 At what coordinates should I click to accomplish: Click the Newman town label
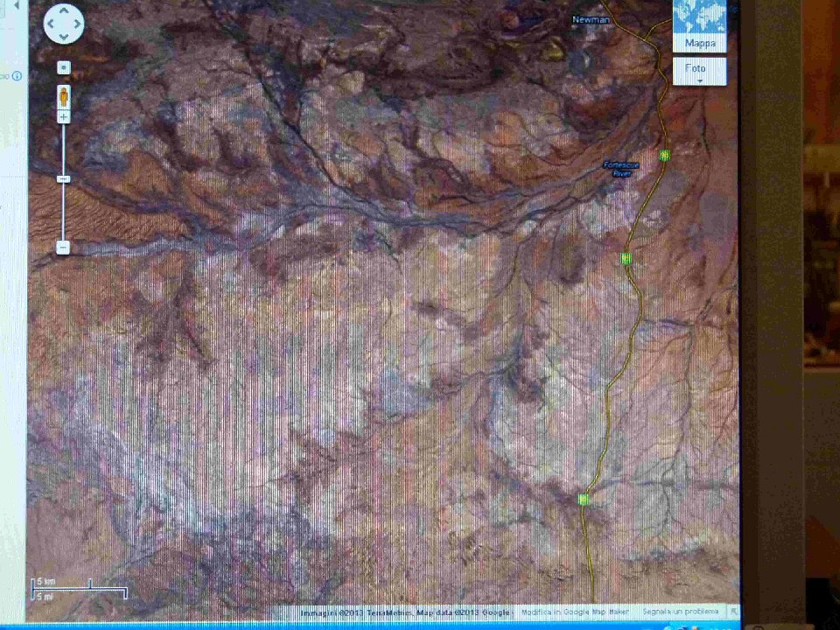coord(591,20)
